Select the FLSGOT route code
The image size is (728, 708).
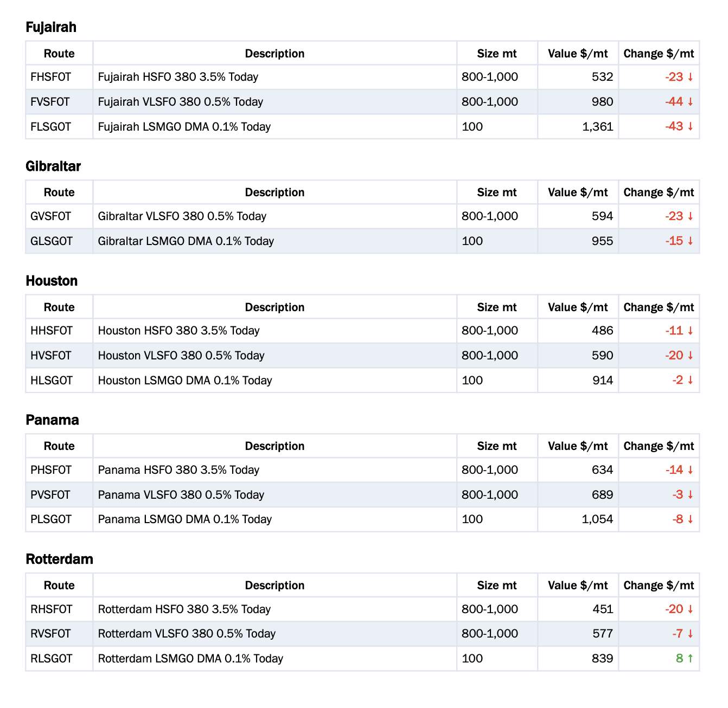[51, 127]
